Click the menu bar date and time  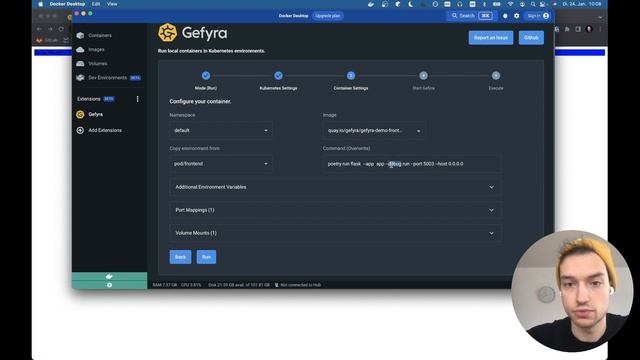coord(582,4)
